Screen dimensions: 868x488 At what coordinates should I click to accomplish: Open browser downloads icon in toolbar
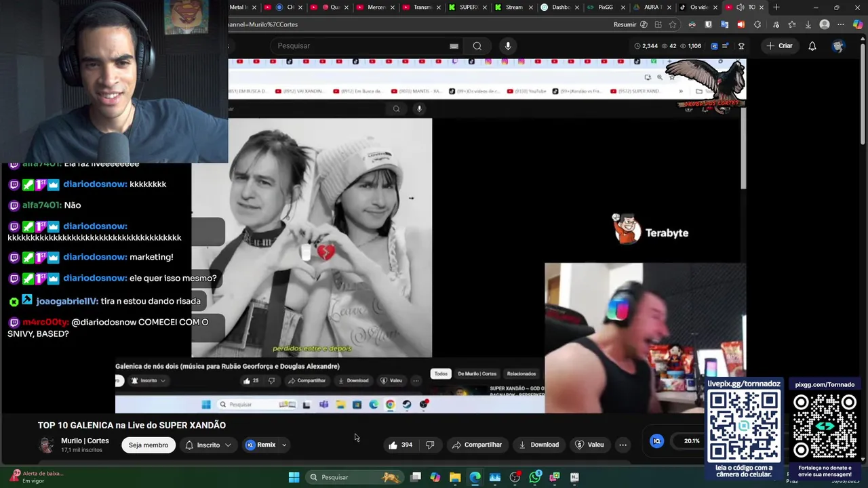[808, 24]
